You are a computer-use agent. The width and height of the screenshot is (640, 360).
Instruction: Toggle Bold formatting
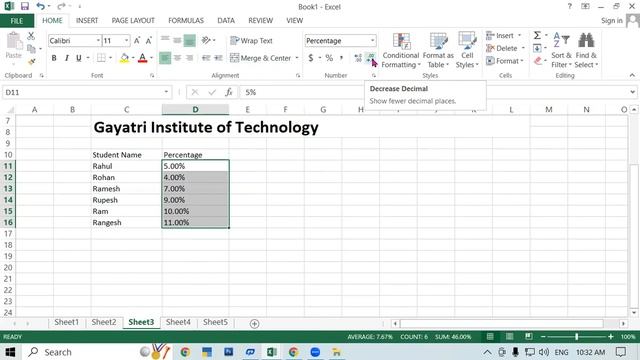54,58
